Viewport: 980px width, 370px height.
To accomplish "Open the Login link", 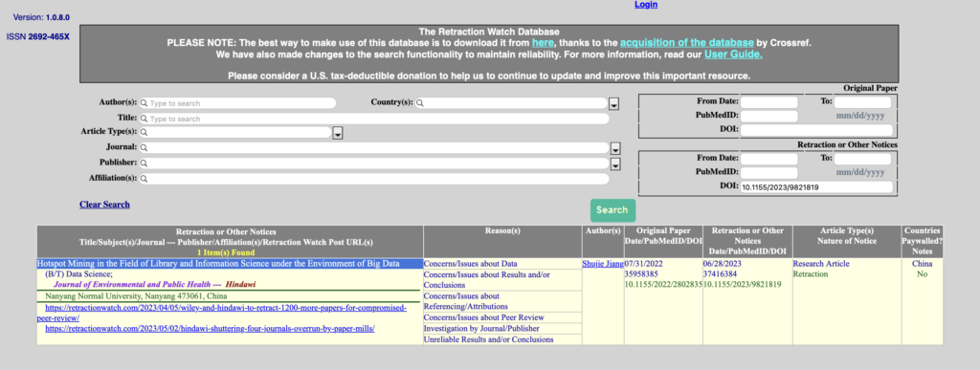I will pos(646,5).
